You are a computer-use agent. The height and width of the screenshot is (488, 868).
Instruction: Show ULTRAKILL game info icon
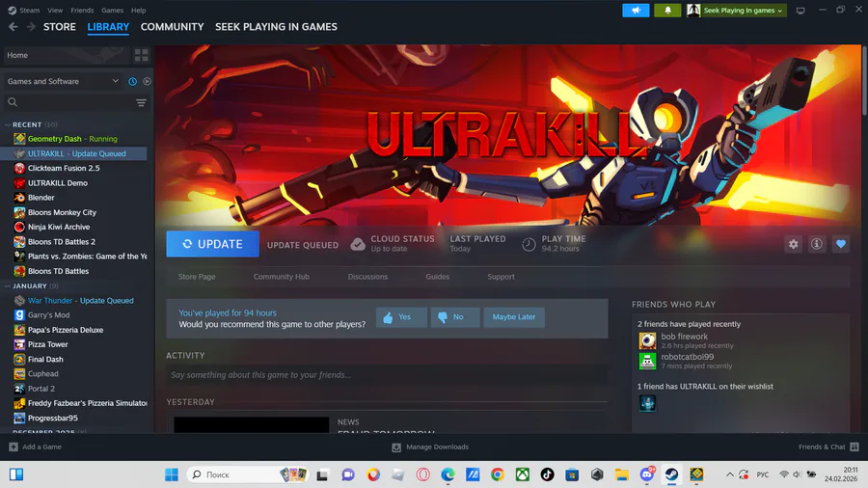817,244
